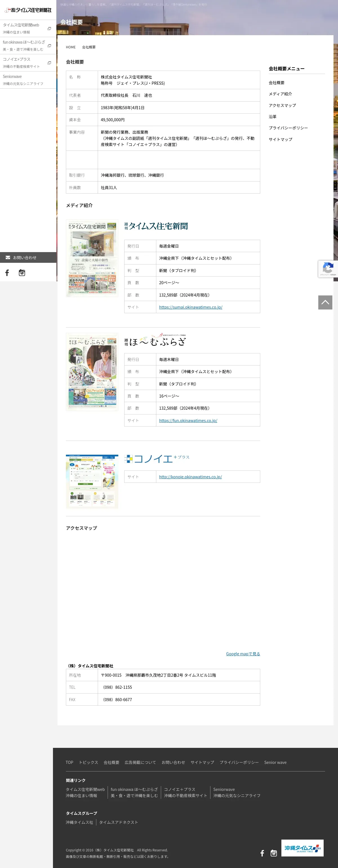Click プライバシーポリシー in footer navigation
The width and height of the screenshot is (338, 868).
[239, 762]
